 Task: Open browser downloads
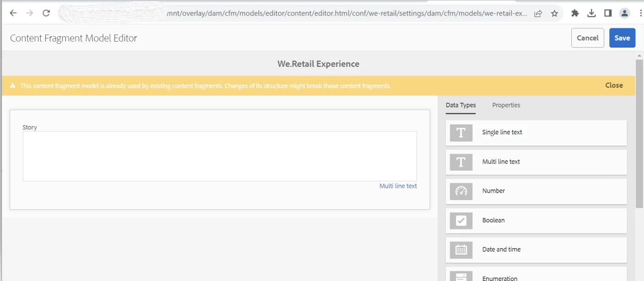[x=591, y=13]
